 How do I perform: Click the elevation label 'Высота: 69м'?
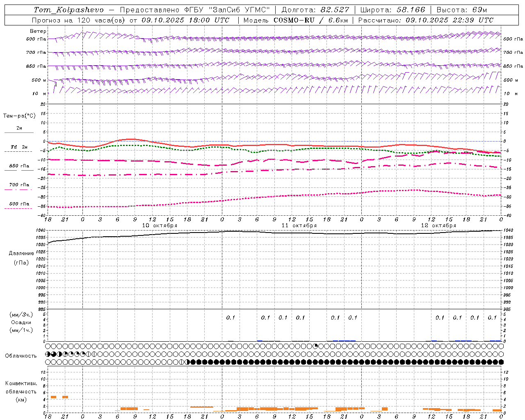[x=462, y=10]
